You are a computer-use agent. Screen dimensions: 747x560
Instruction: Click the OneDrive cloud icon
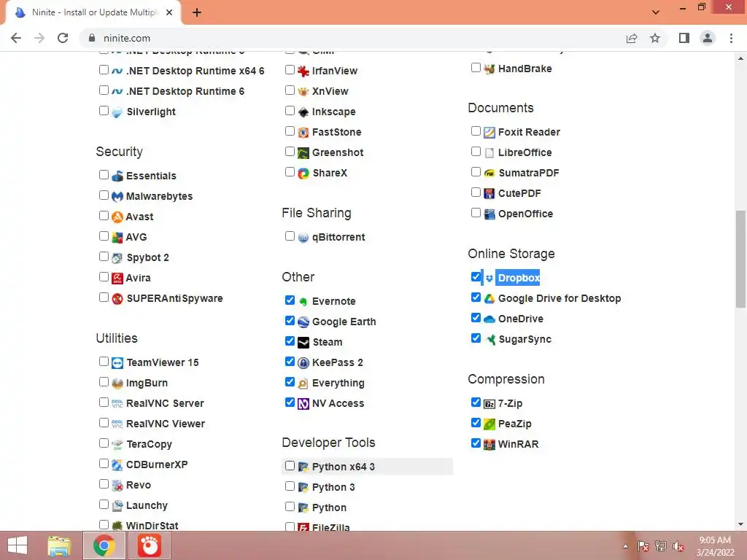click(489, 319)
